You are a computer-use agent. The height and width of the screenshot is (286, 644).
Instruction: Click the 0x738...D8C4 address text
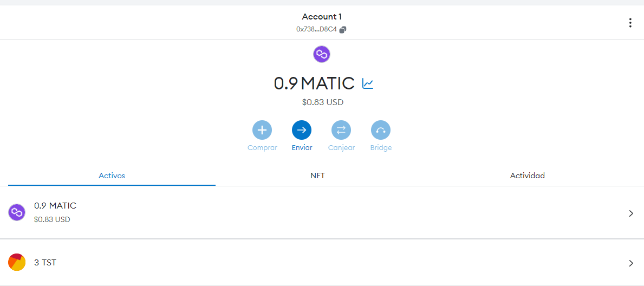point(317,30)
